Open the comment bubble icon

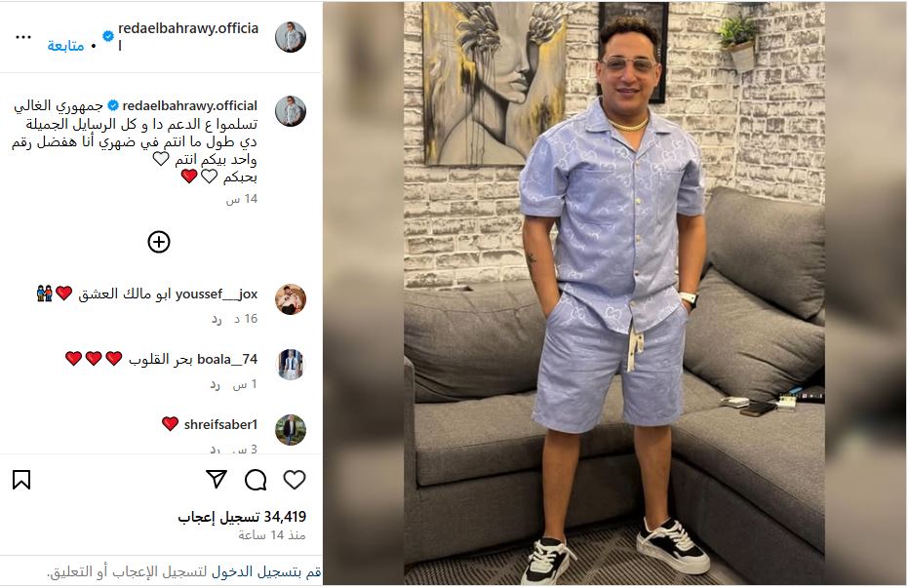click(256, 480)
